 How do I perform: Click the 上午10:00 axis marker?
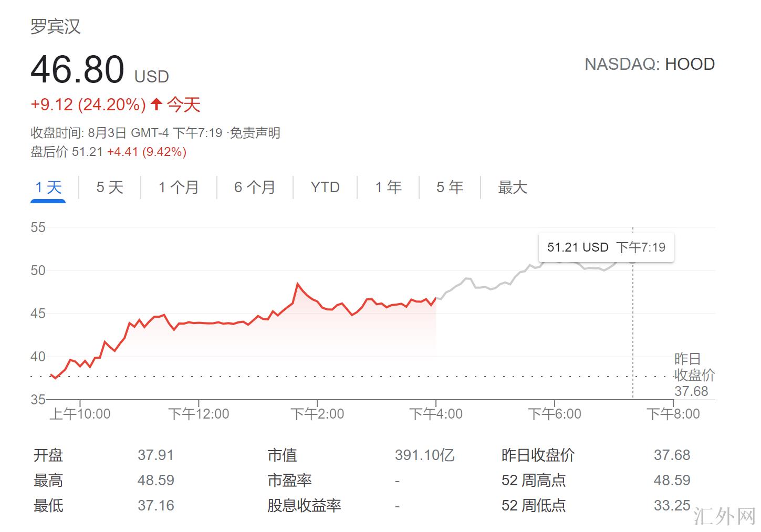coord(80,414)
